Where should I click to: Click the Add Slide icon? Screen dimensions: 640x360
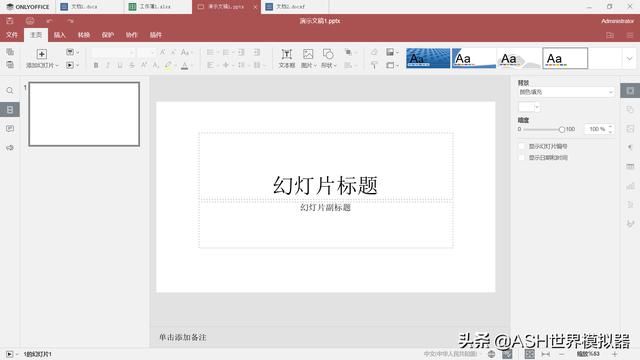pyautogui.click(x=42, y=54)
